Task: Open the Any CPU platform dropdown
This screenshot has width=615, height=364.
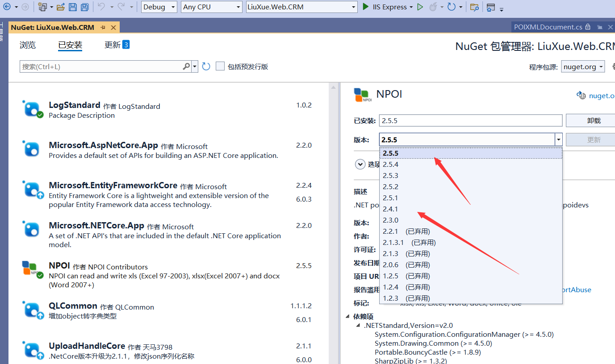Action: [212, 7]
